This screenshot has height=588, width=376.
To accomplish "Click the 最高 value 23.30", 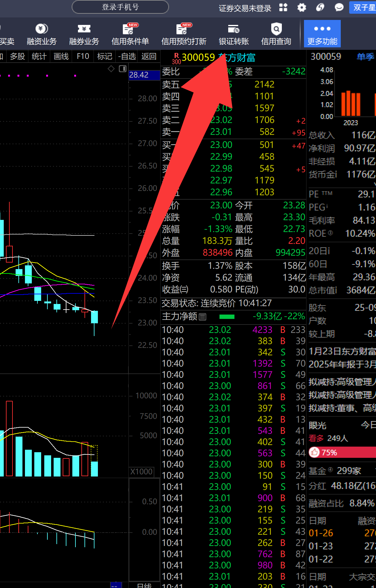I will coord(294,217).
